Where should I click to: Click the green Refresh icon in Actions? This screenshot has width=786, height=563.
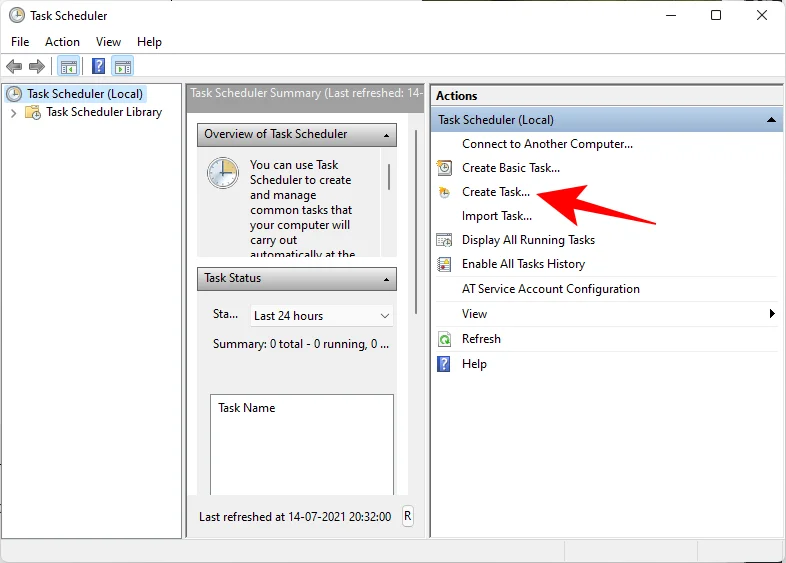point(445,340)
